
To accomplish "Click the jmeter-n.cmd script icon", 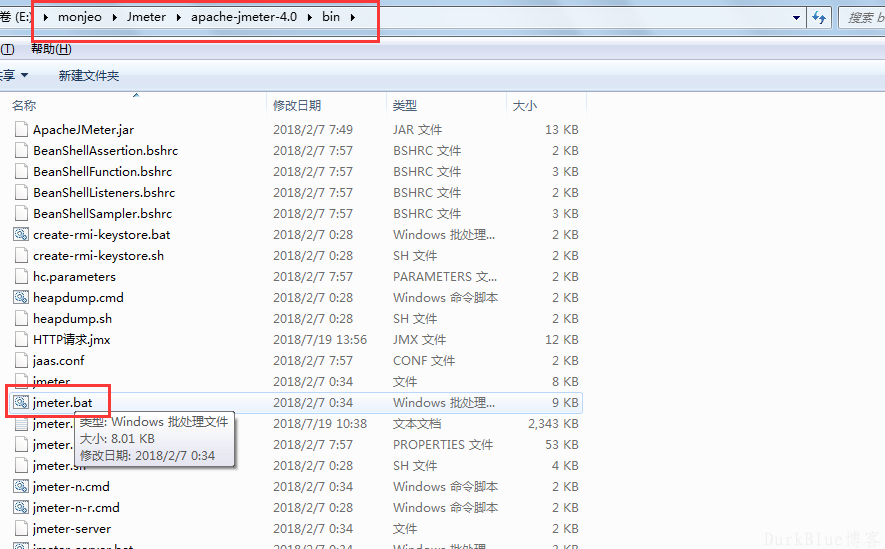I will tap(21, 486).
